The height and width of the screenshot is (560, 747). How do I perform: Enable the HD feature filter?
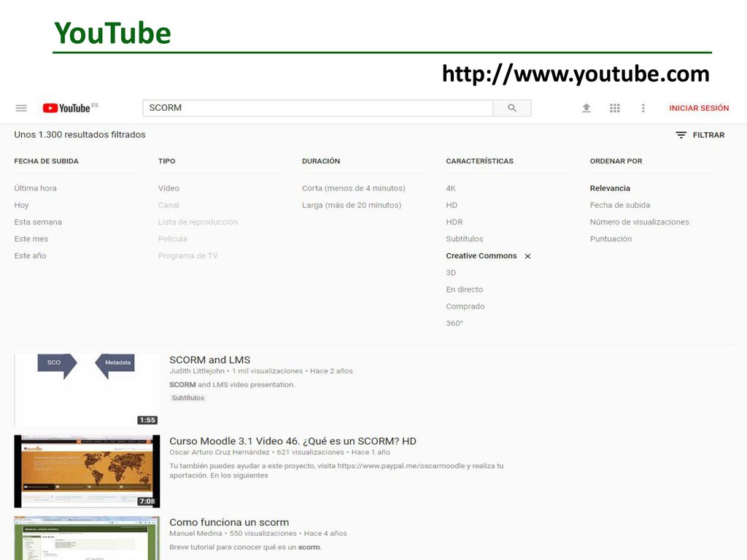(x=452, y=205)
